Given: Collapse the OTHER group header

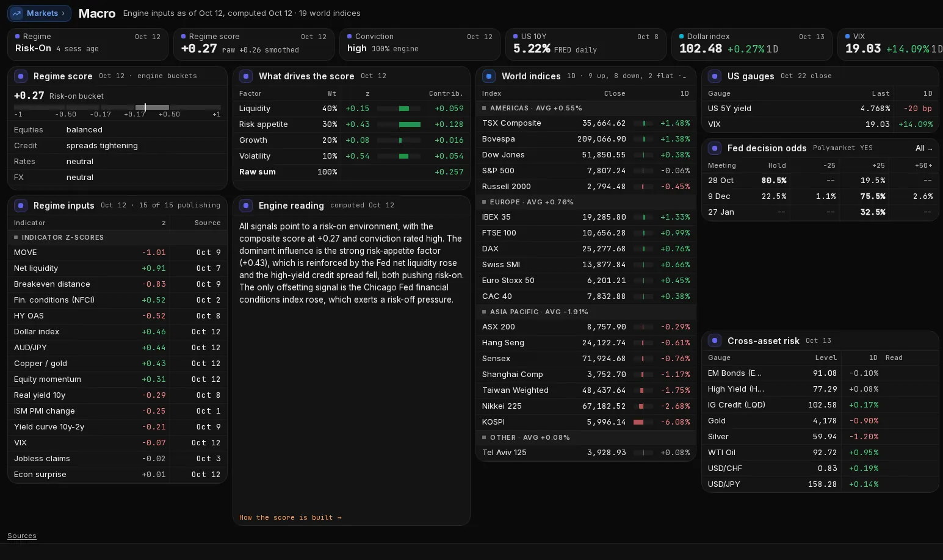Looking at the screenshot, I should tap(586, 437).
